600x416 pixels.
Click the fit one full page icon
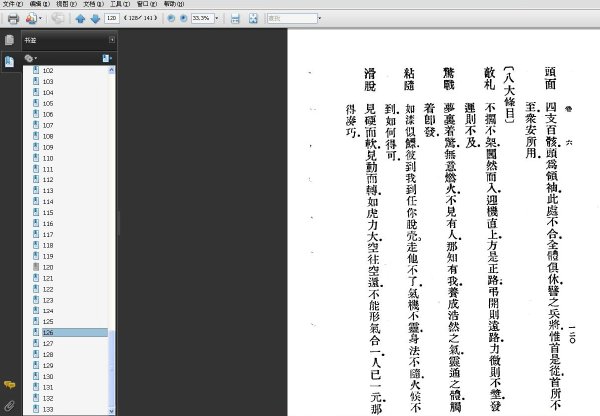pos(253,18)
